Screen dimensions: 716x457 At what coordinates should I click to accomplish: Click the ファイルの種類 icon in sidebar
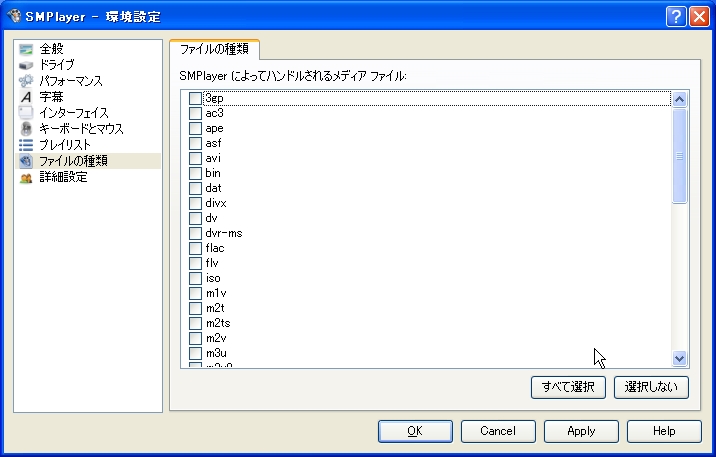pyautogui.click(x=26, y=161)
